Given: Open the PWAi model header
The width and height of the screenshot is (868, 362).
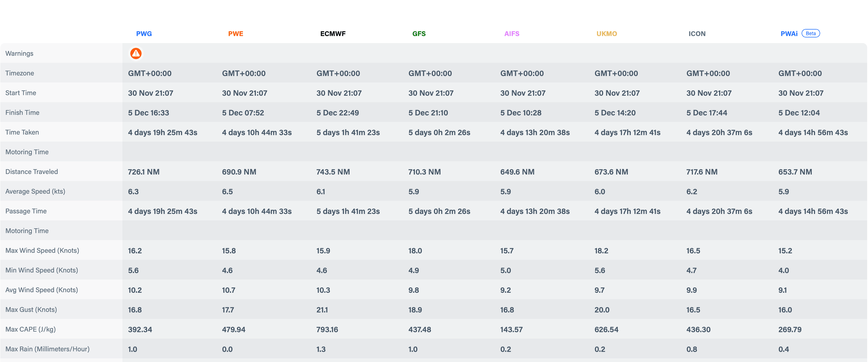Looking at the screenshot, I should (789, 34).
